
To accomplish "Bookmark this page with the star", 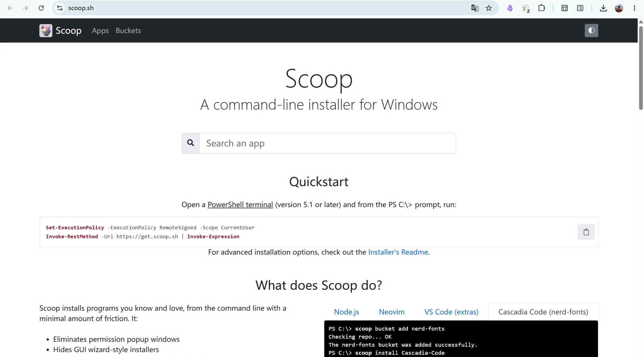I will (489, 8).
